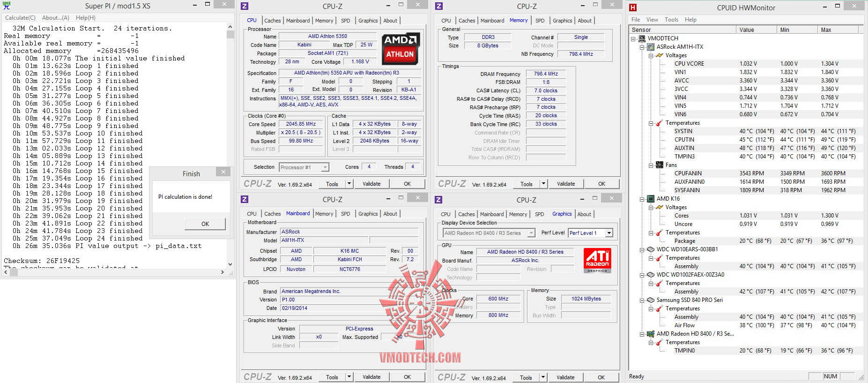The image size is (868, 383).
Task: Collapse the Voltages group under ASRock AM1H-ITX
Action: tap(651, 55)
